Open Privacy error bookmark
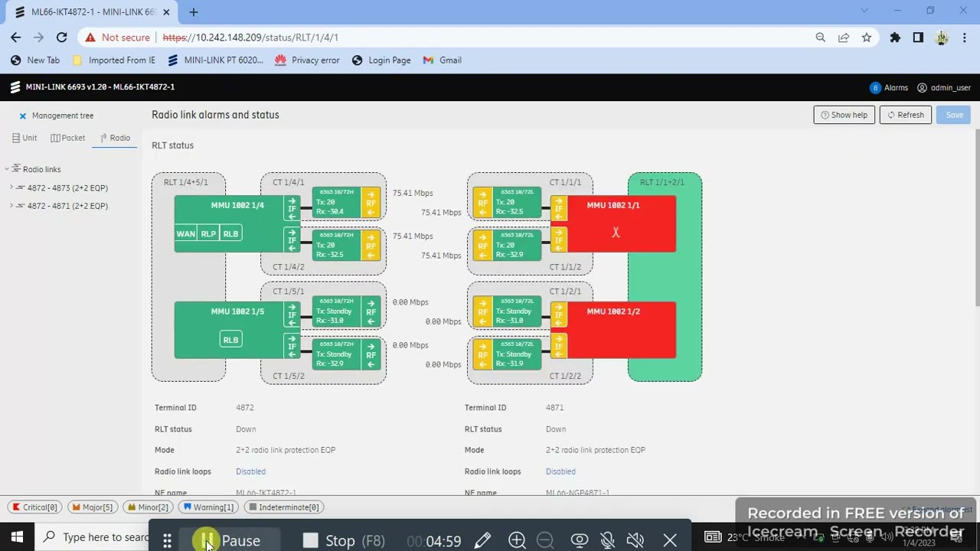 click(x=307, y=60)
